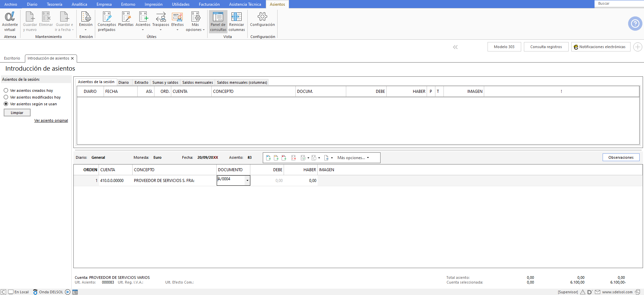Select Ver asientos creados hoy
This screenshot has height=295, width=644.
29,90
